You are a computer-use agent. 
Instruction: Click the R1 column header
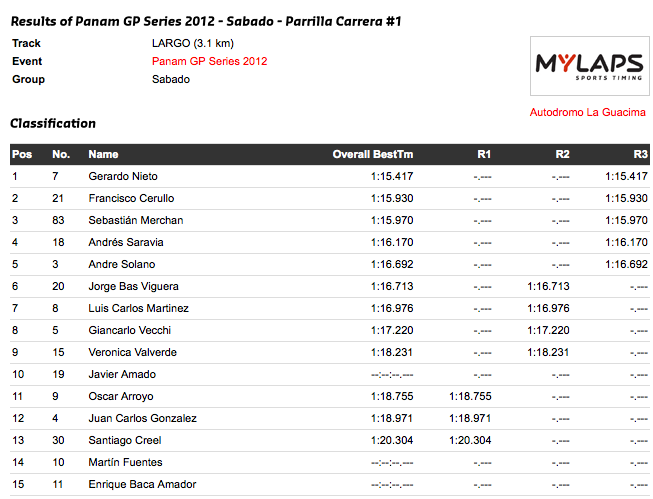(484, 155)
